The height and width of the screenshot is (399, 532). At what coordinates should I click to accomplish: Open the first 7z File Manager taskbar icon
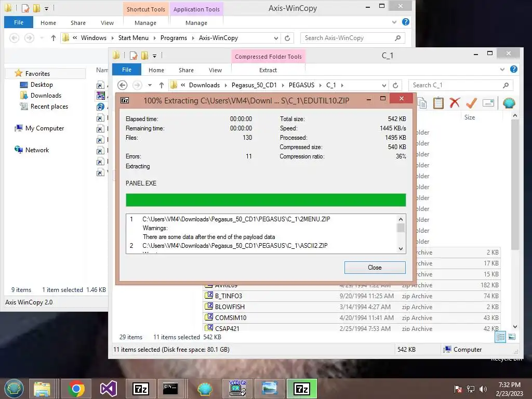141,389
